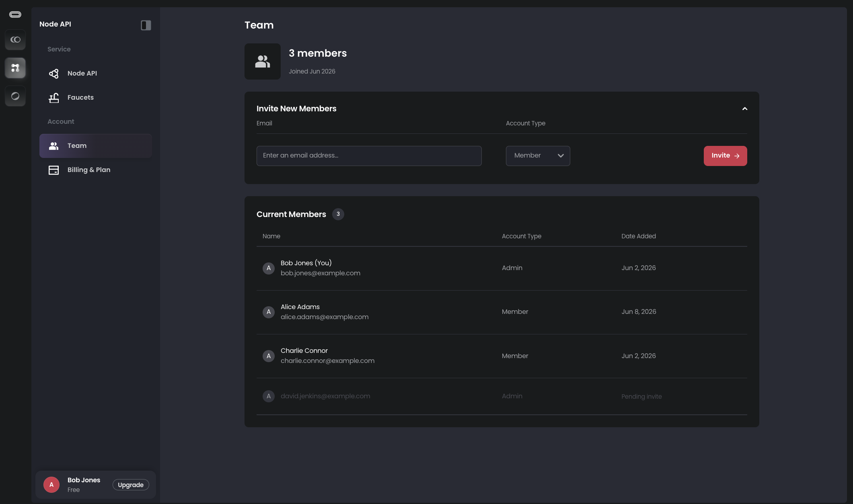Viewport: 853px width, 504px height.
Task: Click Alice Adams' Jun 8, 2026 date
Action: [x=639, y=312]
